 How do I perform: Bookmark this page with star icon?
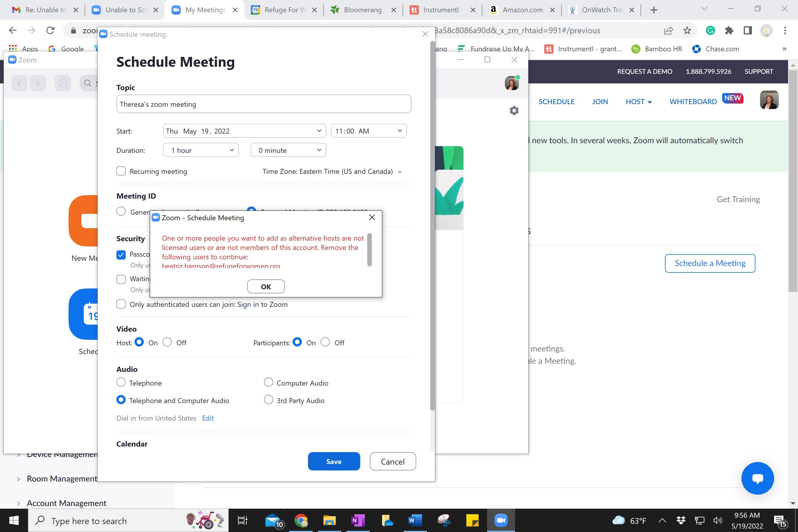point(687,31)
